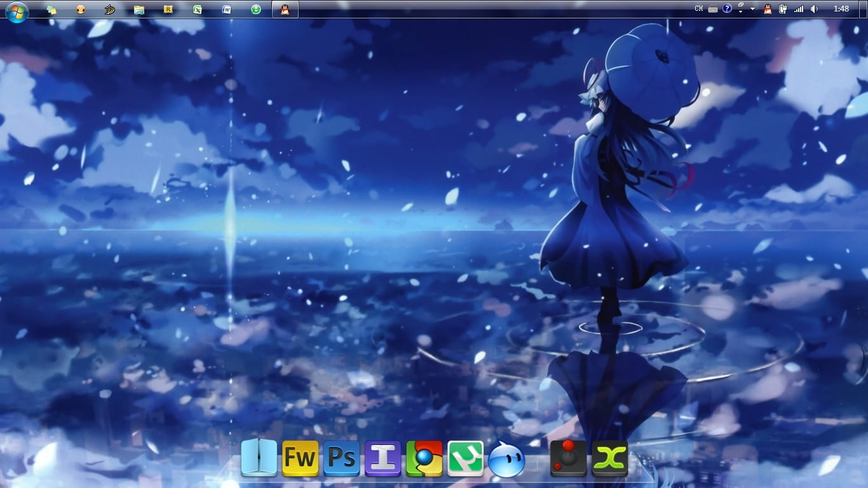Expand the hidden system tray icons
This screenshot has height=488, width=868.
(753, 9)
